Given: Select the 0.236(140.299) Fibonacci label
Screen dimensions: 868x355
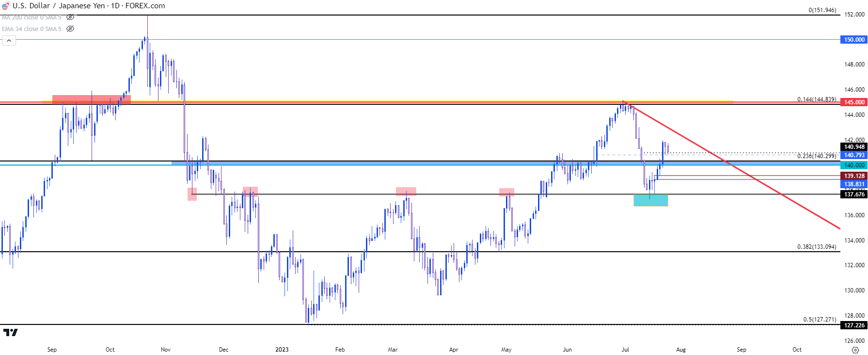Looking at the screenshot, I should point(817,156).
